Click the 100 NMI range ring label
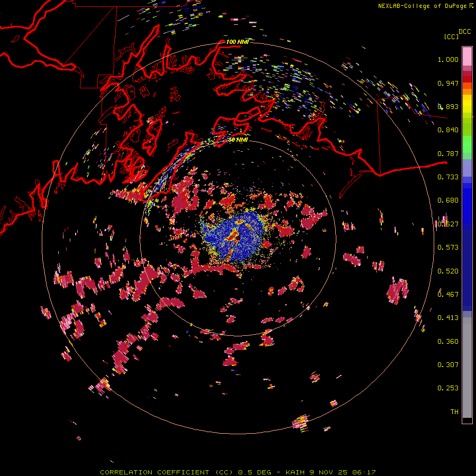476x476 pixels. coord(237,42)
